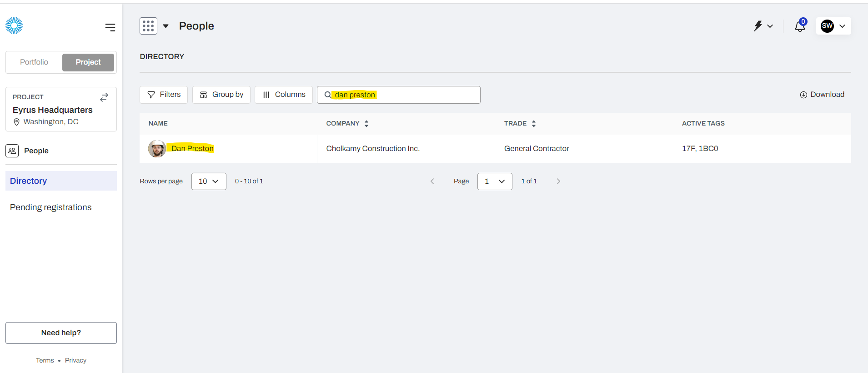
Task: Click the General Contractor trade cell
Action: (537, 148)
